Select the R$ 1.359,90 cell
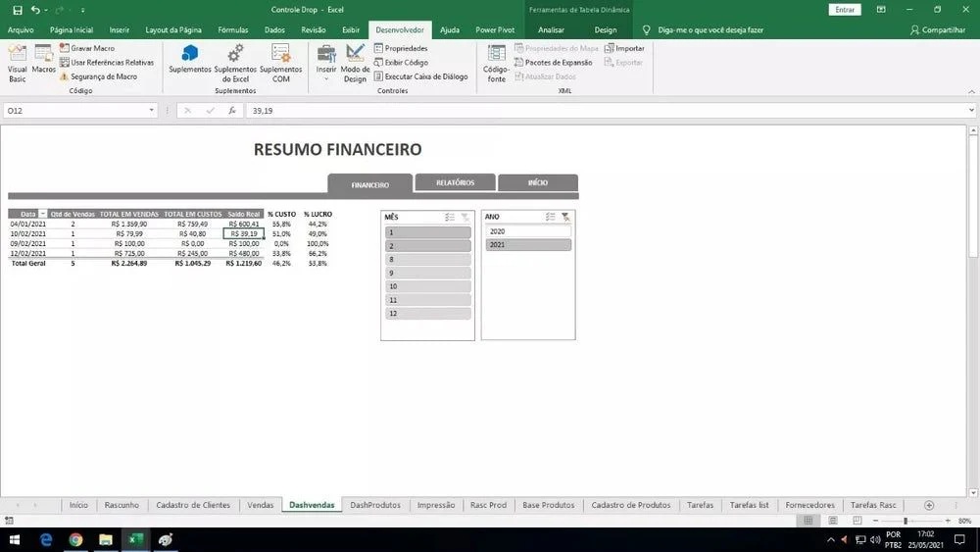The height and width of the screenshot is (552, 980). (x=129, y=224)
